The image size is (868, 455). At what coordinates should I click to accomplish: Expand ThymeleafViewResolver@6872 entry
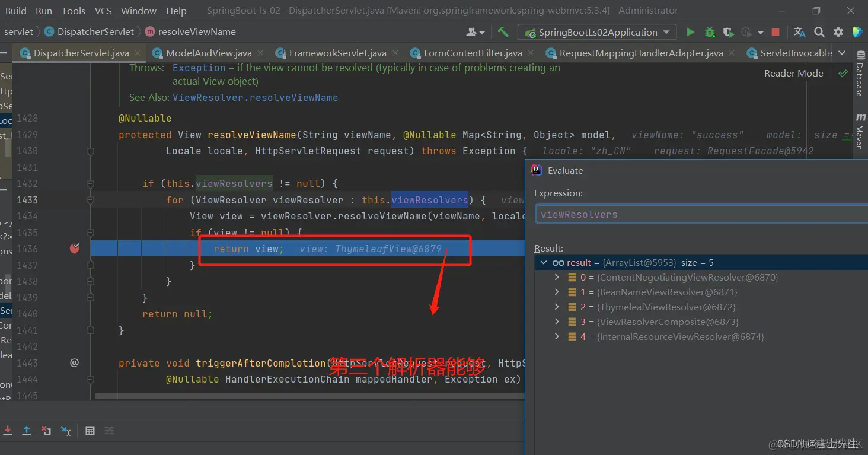pos(556,307)
